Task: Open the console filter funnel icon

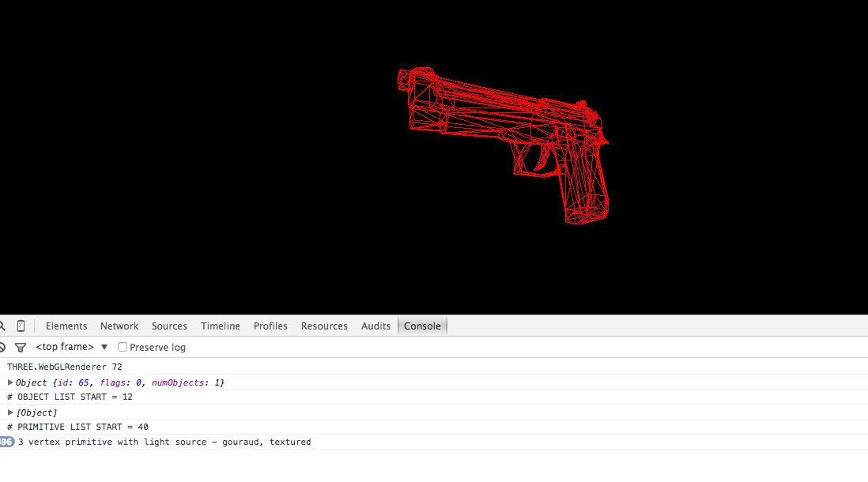Action: tap(21, 348)
